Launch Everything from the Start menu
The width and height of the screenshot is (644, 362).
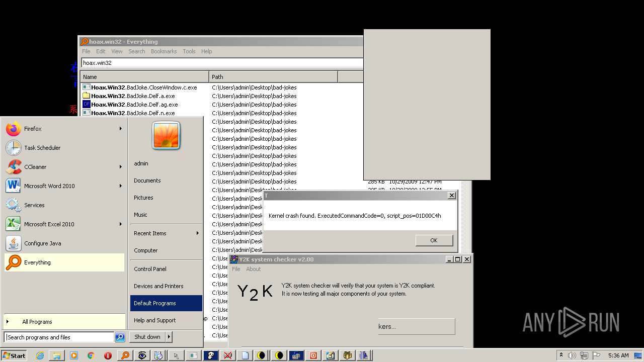click(64, 262)
